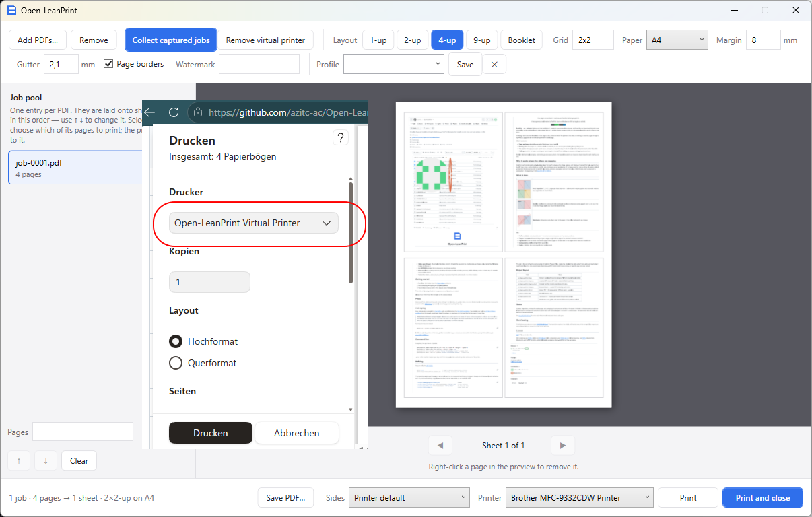Move job up with the up arrow
The width and height of the screenshot is (812, 517).
(19, 461)
